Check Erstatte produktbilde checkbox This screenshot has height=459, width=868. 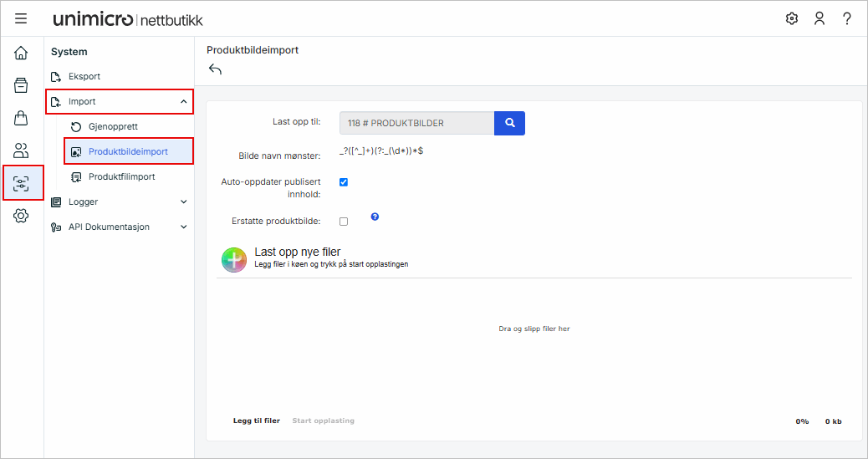click(x=344, y=222)
